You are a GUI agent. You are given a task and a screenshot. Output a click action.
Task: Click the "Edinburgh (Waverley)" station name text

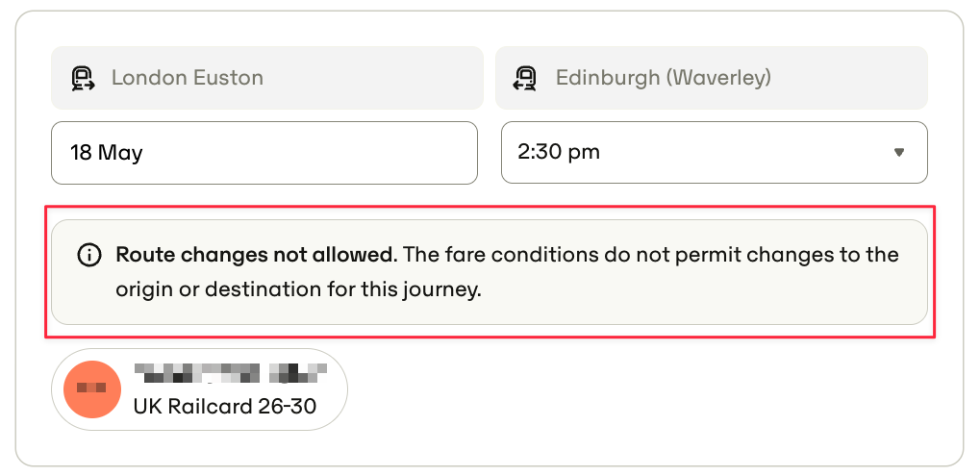pos(664,78)
